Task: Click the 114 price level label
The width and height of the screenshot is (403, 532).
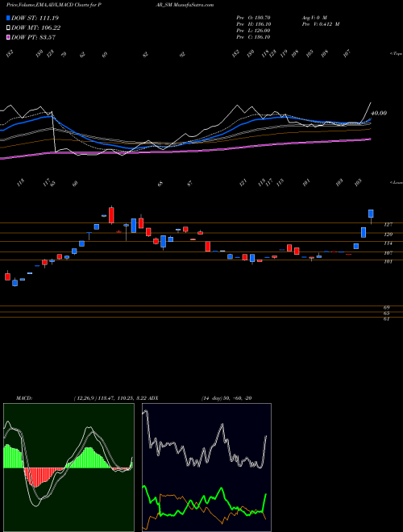Action: point(388,243)
